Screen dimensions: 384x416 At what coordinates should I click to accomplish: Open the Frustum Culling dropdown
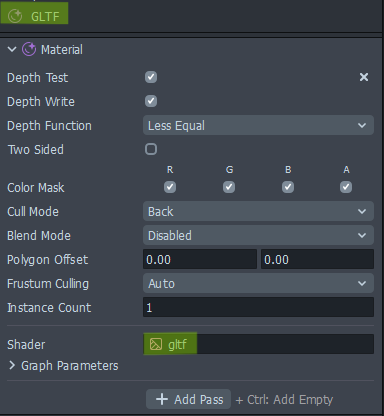tap(258, 283)
